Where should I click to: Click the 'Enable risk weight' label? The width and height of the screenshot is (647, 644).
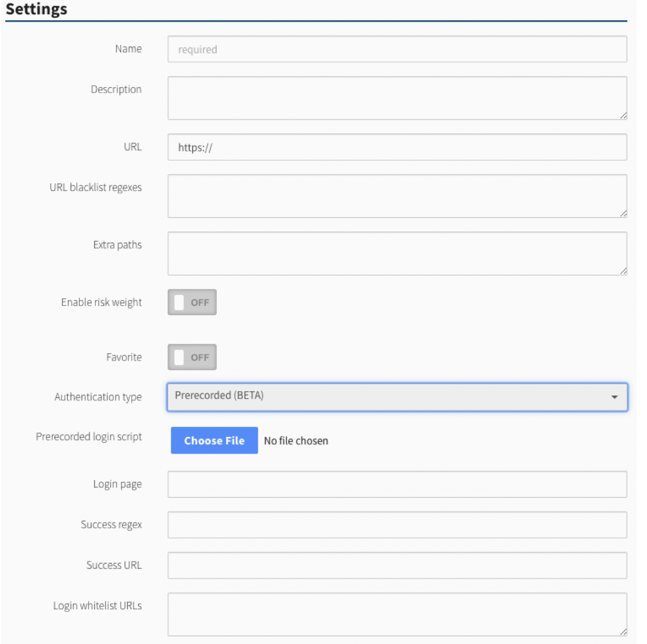(x=101, y=302)
